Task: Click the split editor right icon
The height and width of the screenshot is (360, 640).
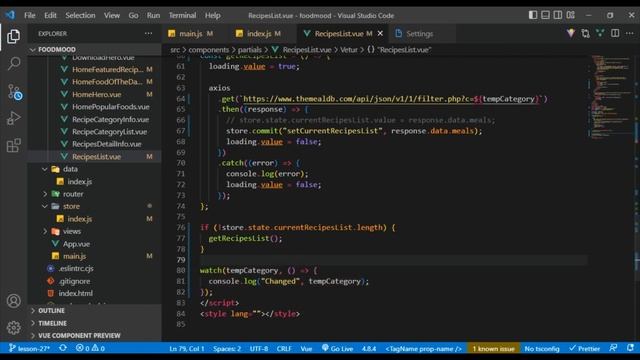Action: point(615,33)
